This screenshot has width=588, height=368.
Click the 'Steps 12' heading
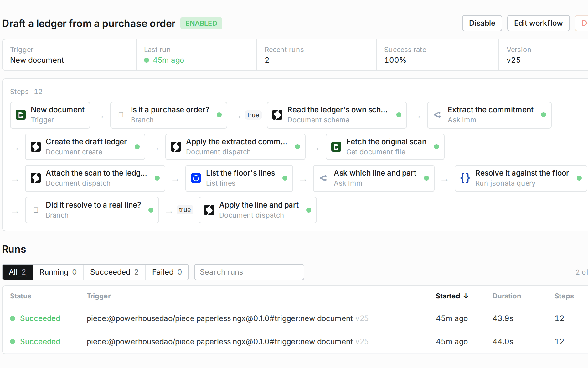click(26, 92)
